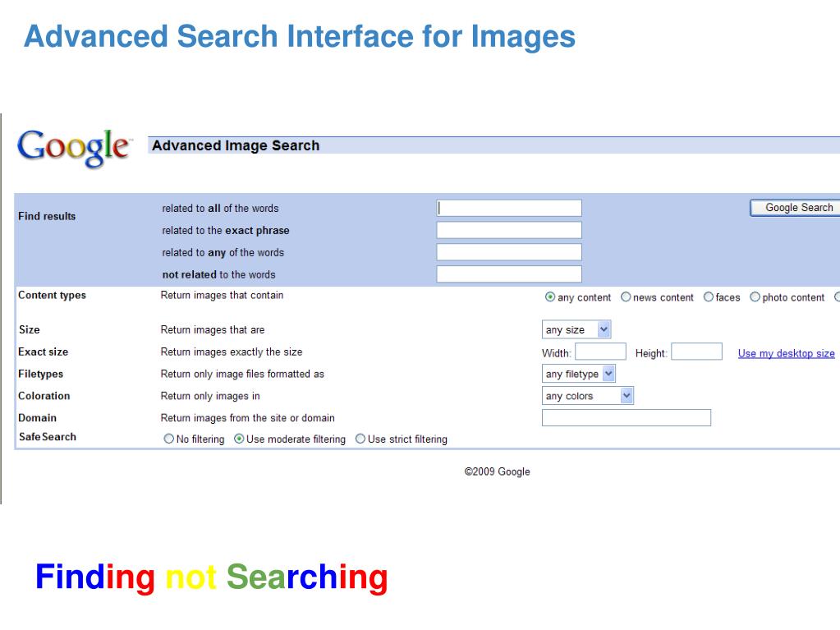Click 'Return only image files formatted as' text
840x630 pixels.
point(242,374)
